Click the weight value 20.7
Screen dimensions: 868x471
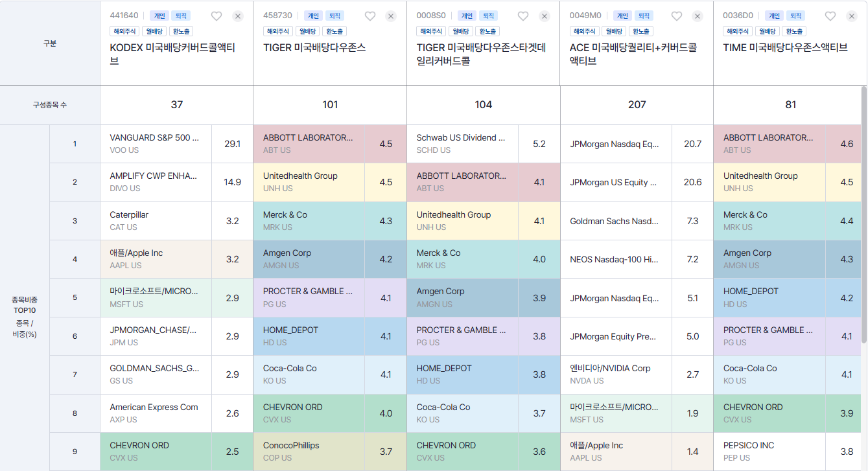coord(692,144)
